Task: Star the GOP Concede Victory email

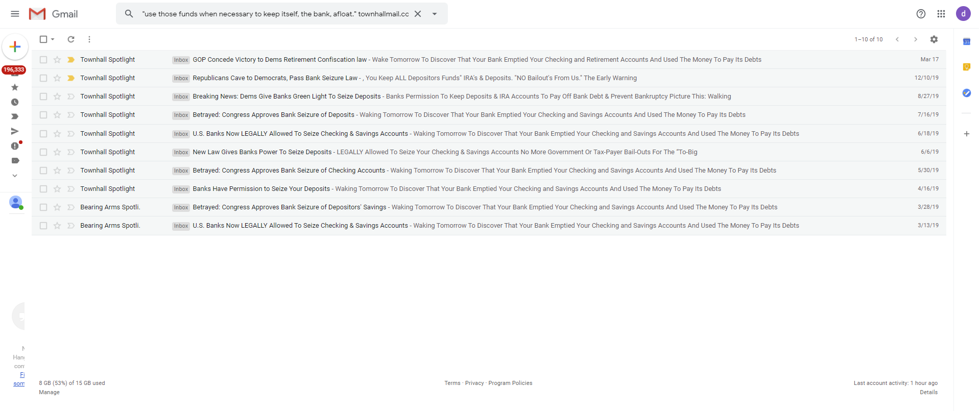Action: pyautogui.click(x=57, y=60)
